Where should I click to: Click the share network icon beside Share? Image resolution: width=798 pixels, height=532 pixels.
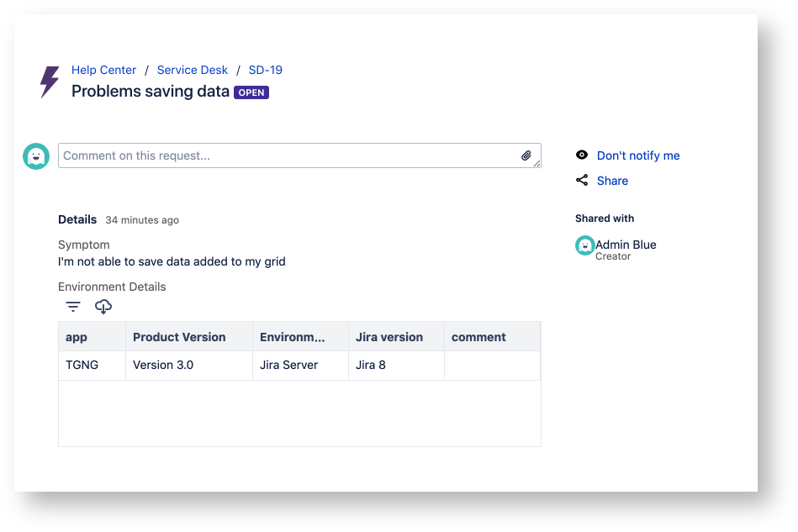[581, 180]
